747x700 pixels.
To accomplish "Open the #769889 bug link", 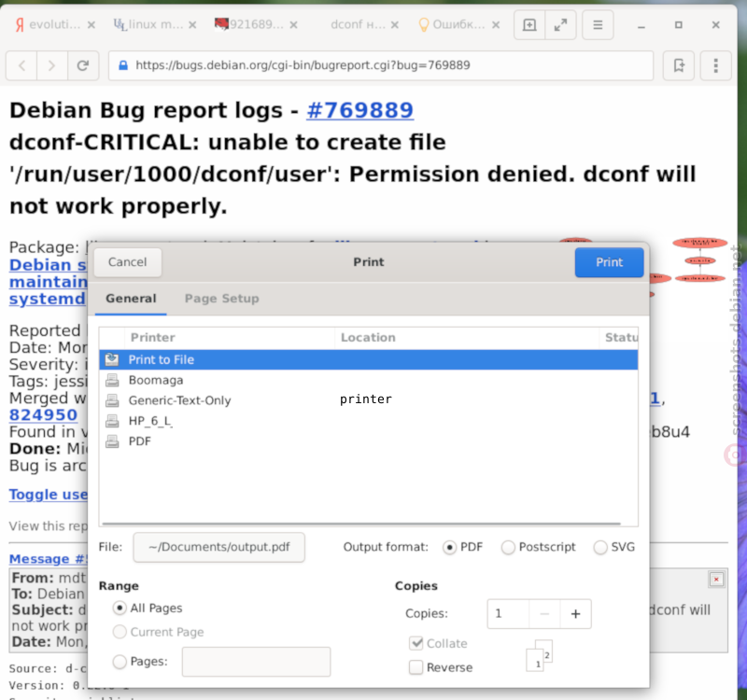I will [x=359, y=110].
